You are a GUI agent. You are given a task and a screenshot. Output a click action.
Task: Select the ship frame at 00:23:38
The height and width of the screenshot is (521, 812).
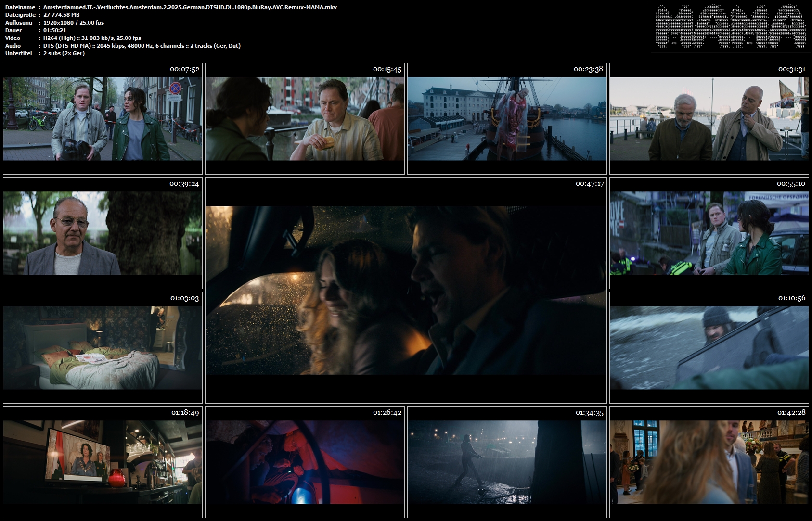pos(507,118)
